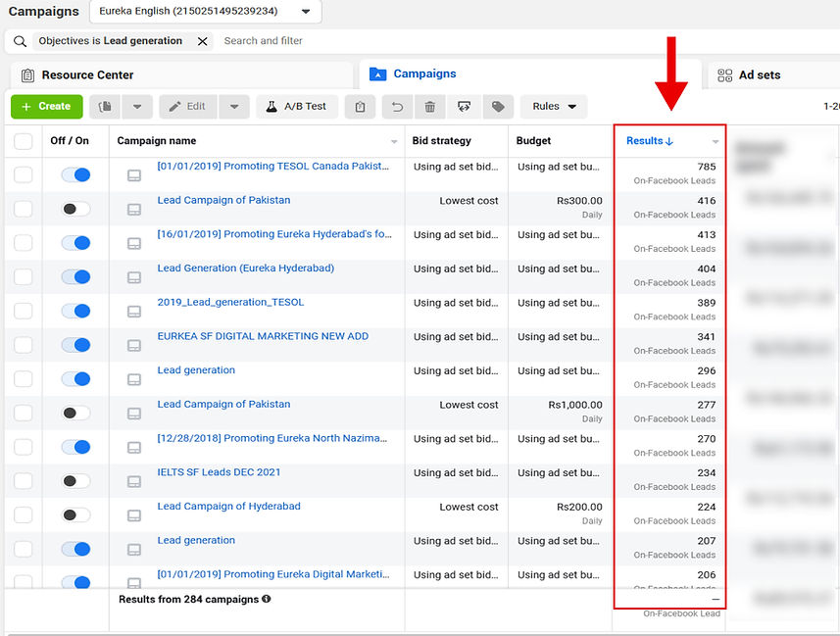The image size is (840, 636).
Task: Click the Bid strategy column header
Action: (441, 141)
